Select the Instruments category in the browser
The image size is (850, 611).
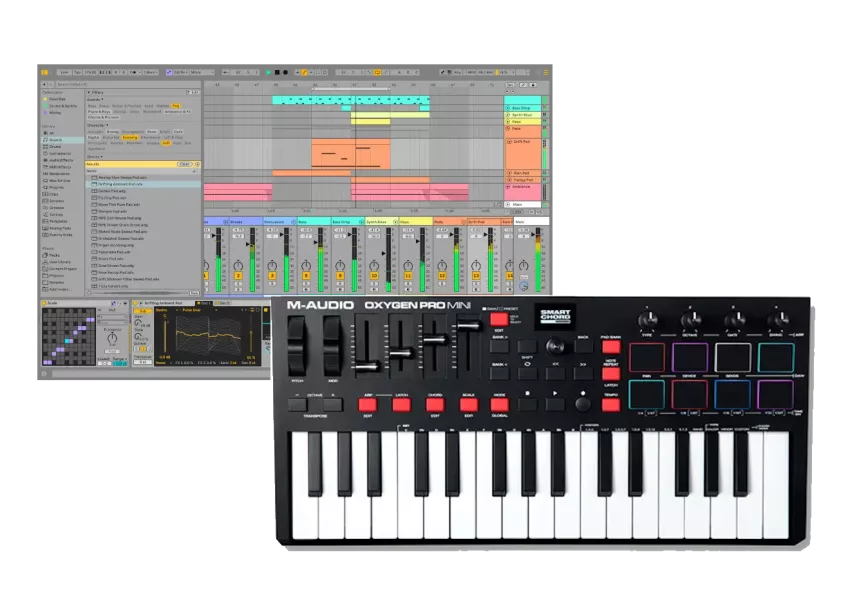(x=61, y=153)
